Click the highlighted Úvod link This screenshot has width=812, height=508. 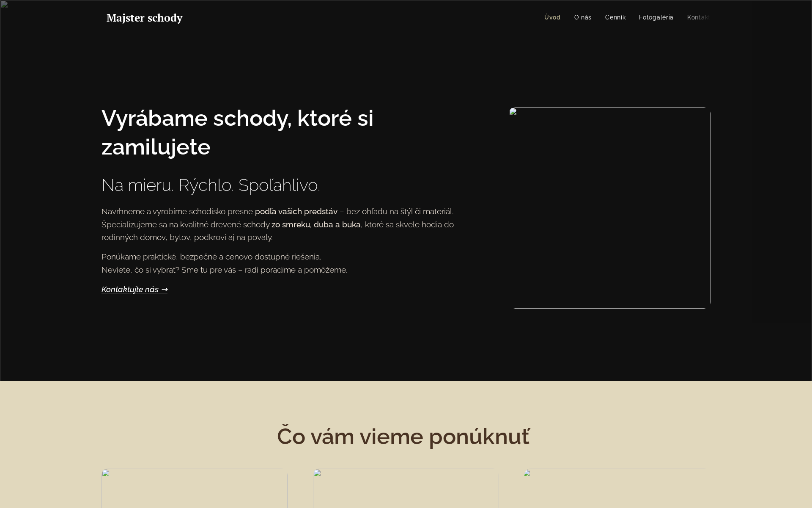point(552,17)
